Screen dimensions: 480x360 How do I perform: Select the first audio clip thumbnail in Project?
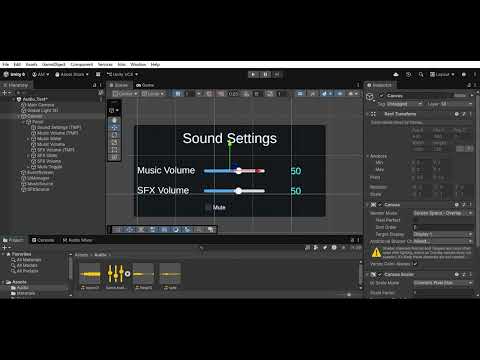(90, 274)
